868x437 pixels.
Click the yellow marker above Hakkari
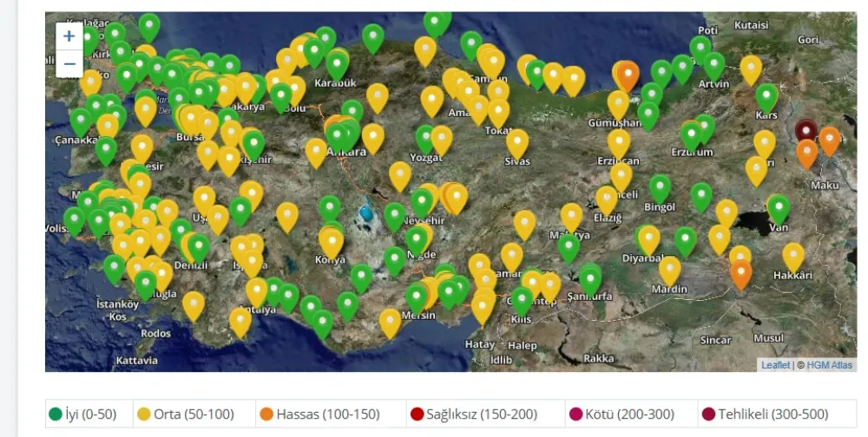793,256
